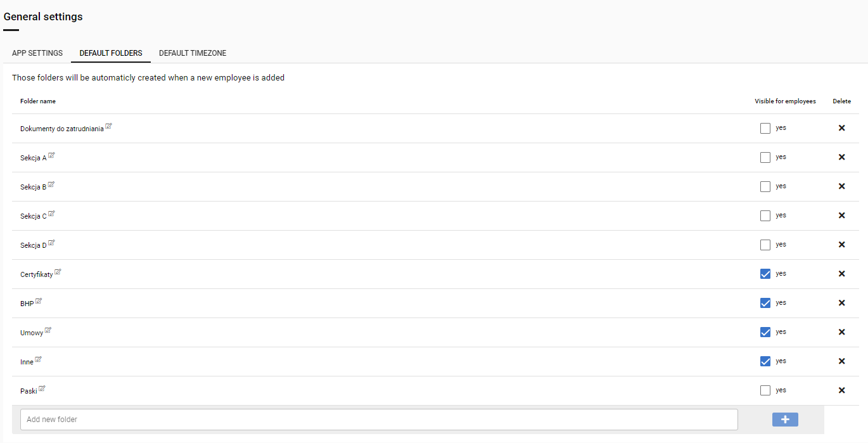
Task: Delete the Sekcja B folder
Action: (x=841, y=186)
